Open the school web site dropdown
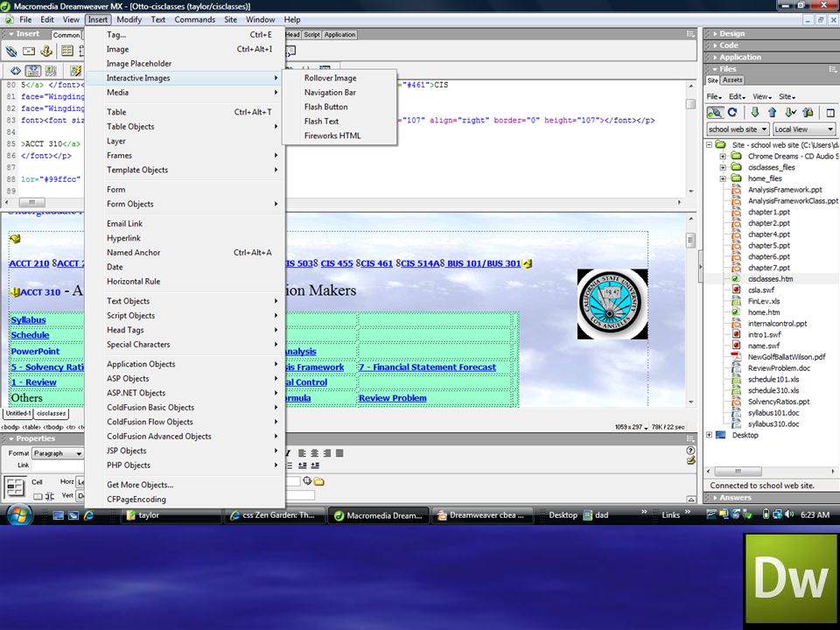This screenshot has width=840, height=630. pos(738,129)
